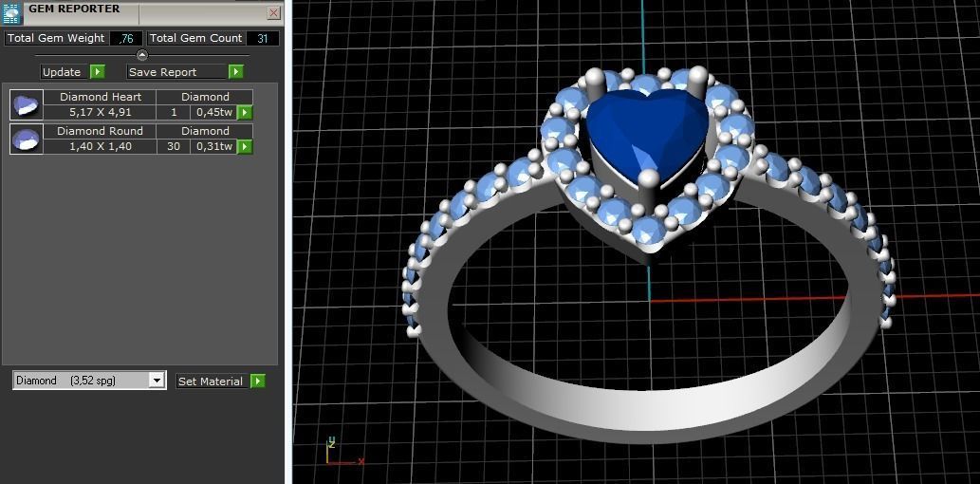Select the 'Diamond Round' text cell
This screenshot has height=484, width=980.
point(101,131)
